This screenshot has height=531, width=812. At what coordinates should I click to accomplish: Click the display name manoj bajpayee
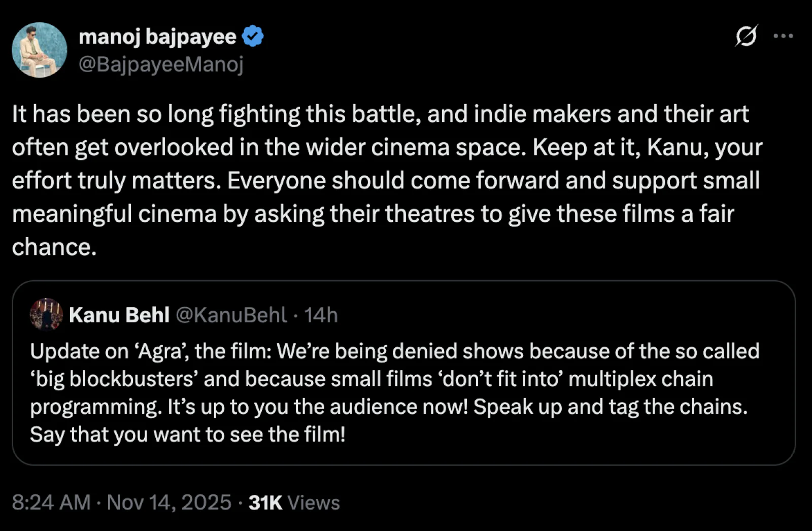[158, 36]
